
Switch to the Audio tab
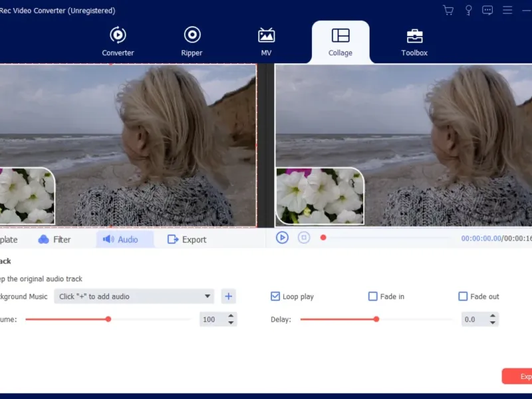(125, 239)
